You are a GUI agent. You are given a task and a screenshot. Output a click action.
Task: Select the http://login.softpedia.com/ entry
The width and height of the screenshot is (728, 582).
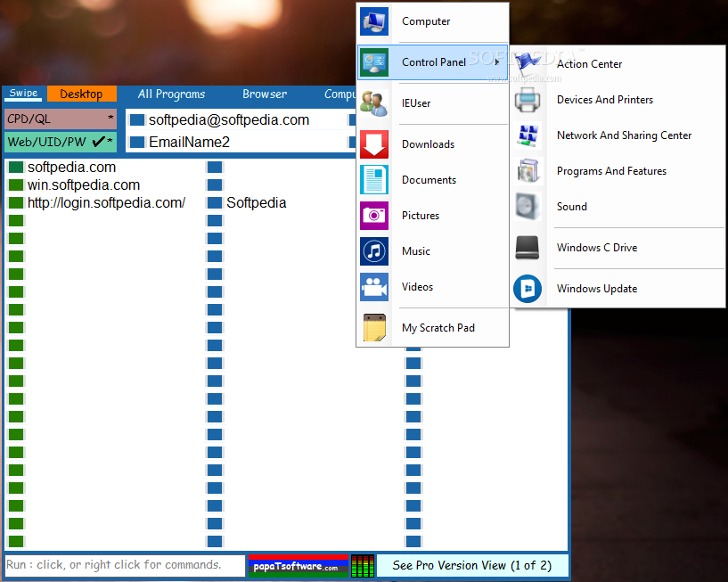106,203
